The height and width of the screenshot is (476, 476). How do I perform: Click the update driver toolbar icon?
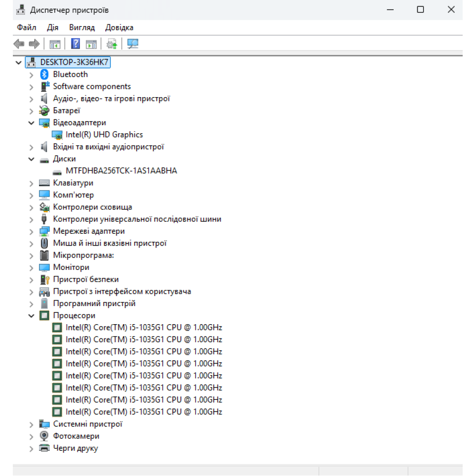[x=112, y=44]
